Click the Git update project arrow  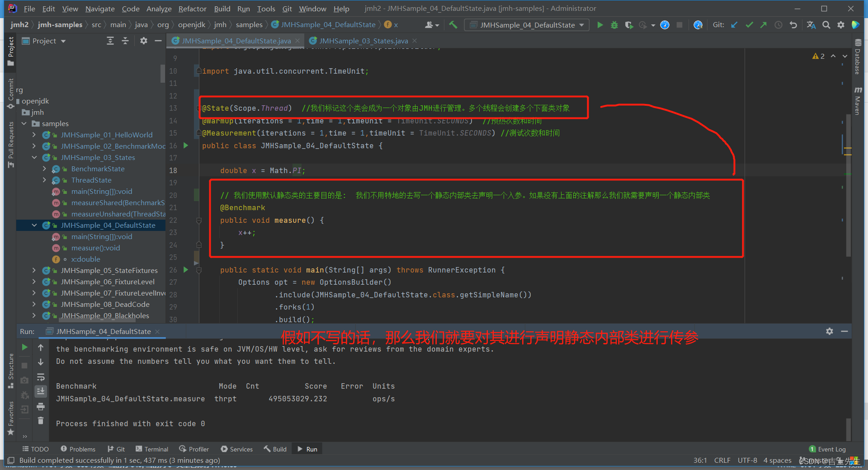[735, 25]
